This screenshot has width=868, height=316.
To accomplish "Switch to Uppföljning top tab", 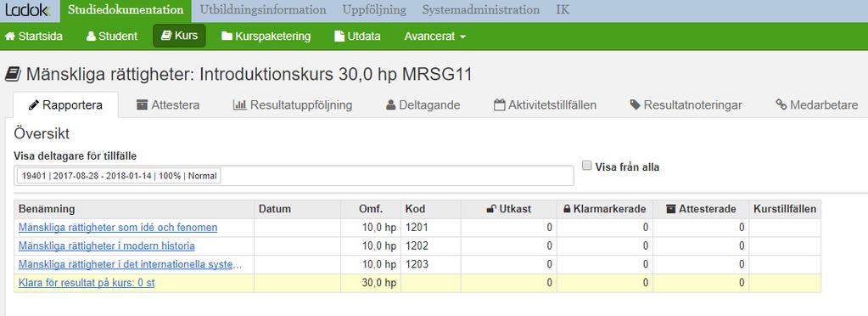I will coord(374,10).
